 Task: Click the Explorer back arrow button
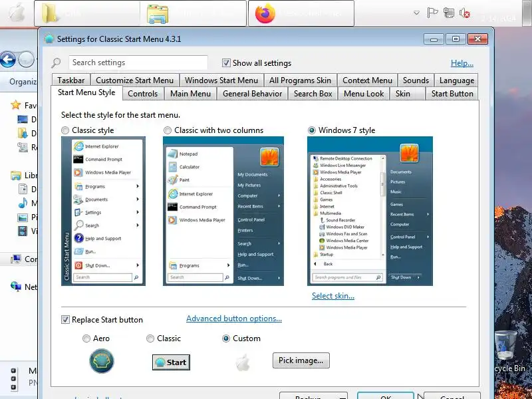(x=8, y=60)
